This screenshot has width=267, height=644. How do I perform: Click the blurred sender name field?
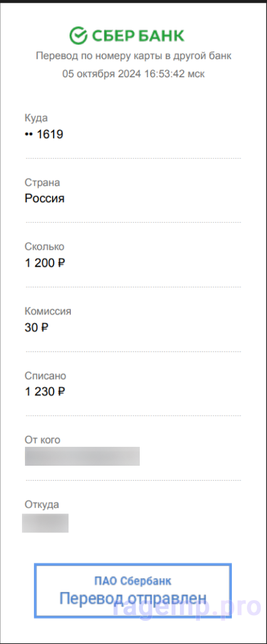[83, 456]
